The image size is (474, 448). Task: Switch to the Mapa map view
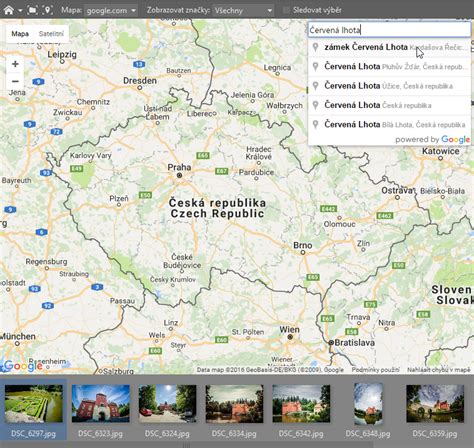20,34
